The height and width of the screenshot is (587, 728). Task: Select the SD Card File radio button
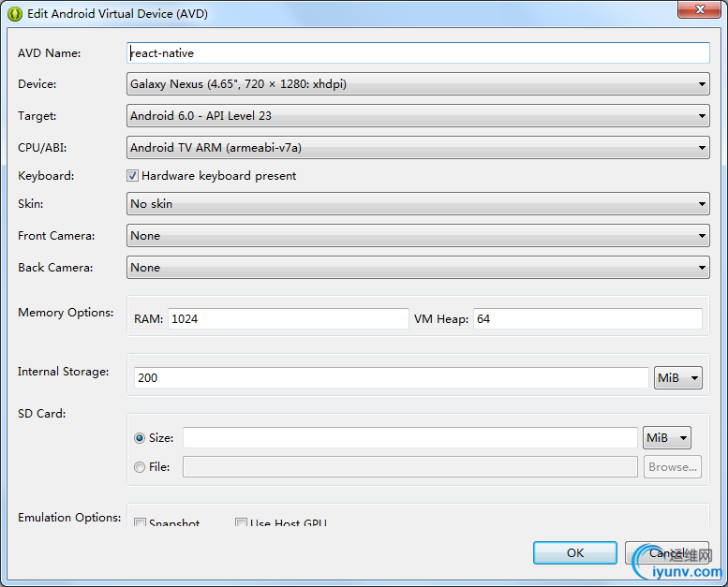tap(140, 467)
